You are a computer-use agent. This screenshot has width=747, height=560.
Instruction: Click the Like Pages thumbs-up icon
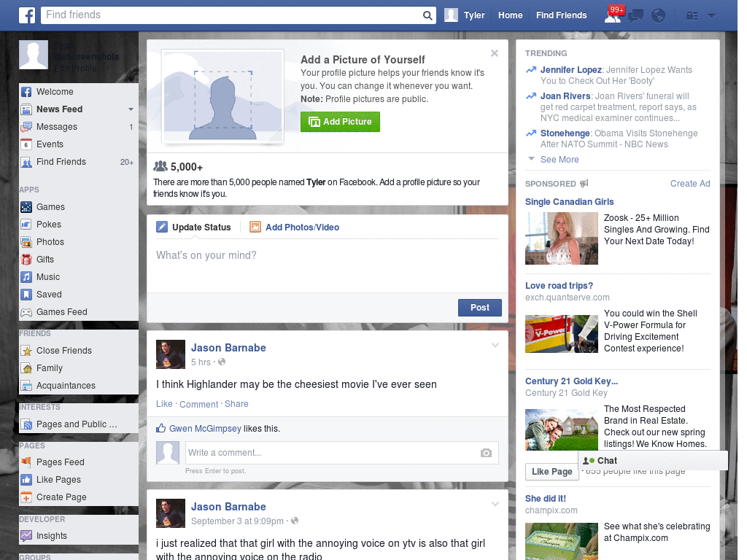26,480
